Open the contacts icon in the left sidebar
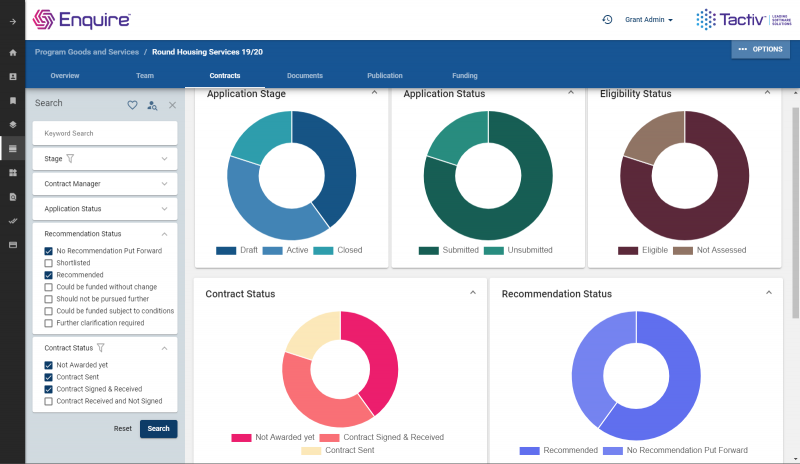 (13, 77)
